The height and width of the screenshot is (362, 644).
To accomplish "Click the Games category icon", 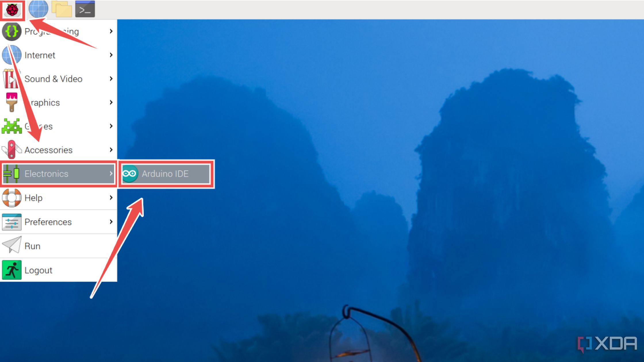I will pos(12,126).
